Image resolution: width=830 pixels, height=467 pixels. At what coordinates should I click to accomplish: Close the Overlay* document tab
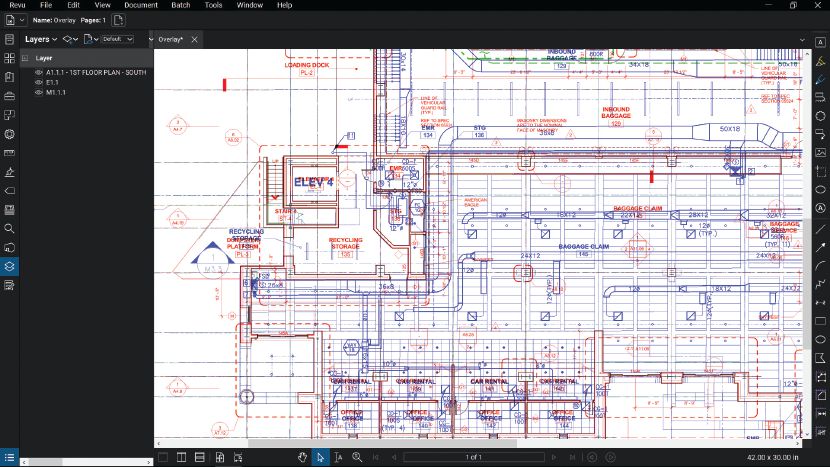click(194, 39)
